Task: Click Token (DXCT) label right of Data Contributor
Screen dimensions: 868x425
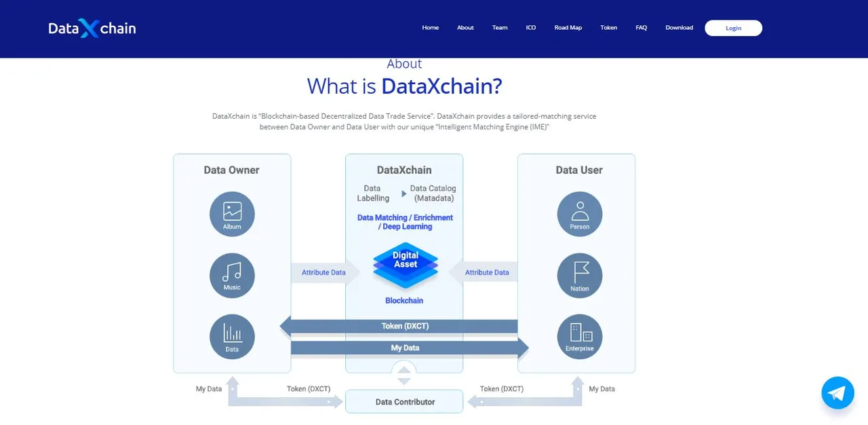Action: 502,389
